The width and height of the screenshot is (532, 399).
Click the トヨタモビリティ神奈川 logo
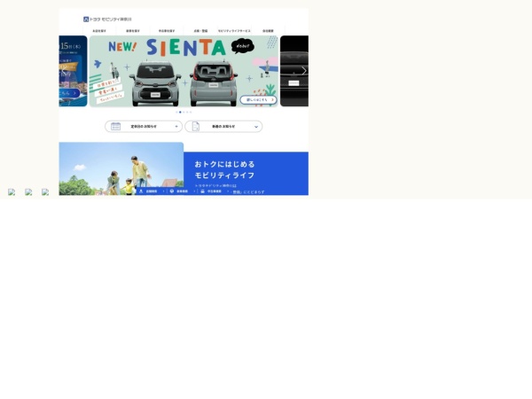107,20
